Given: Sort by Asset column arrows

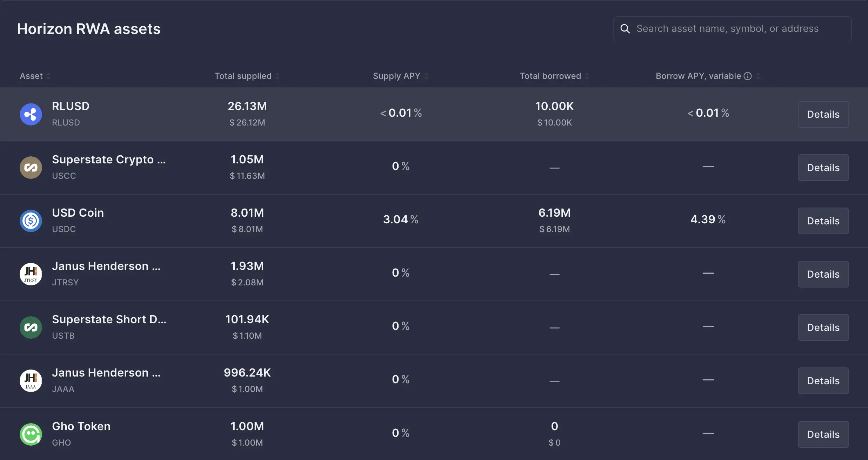Looking at the screenshot, I should (48, 76).
